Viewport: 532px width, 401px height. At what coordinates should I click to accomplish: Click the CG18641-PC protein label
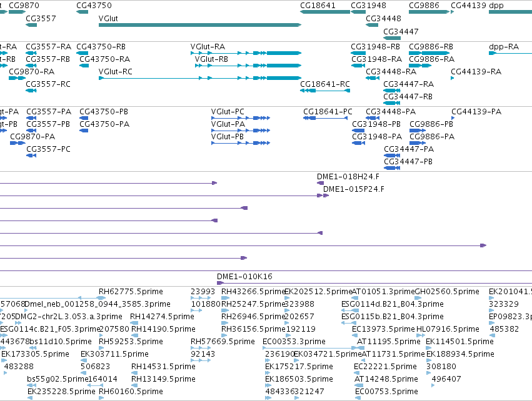(x=328, y=112)
